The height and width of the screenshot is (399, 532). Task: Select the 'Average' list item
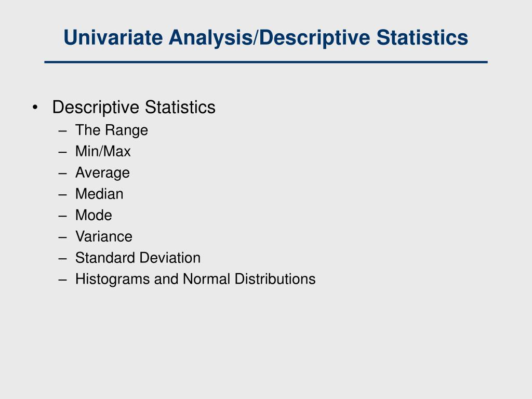tap(102, 173)
